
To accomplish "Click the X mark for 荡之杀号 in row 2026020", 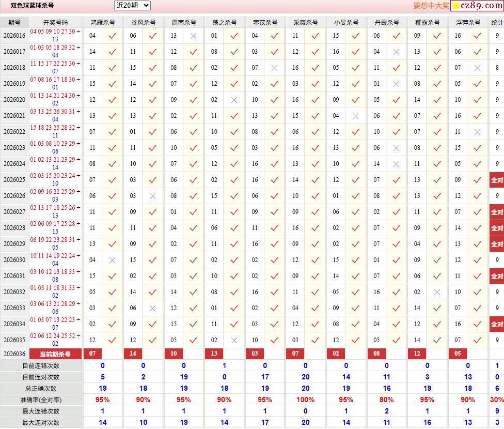I will click(x=234, y=100).
